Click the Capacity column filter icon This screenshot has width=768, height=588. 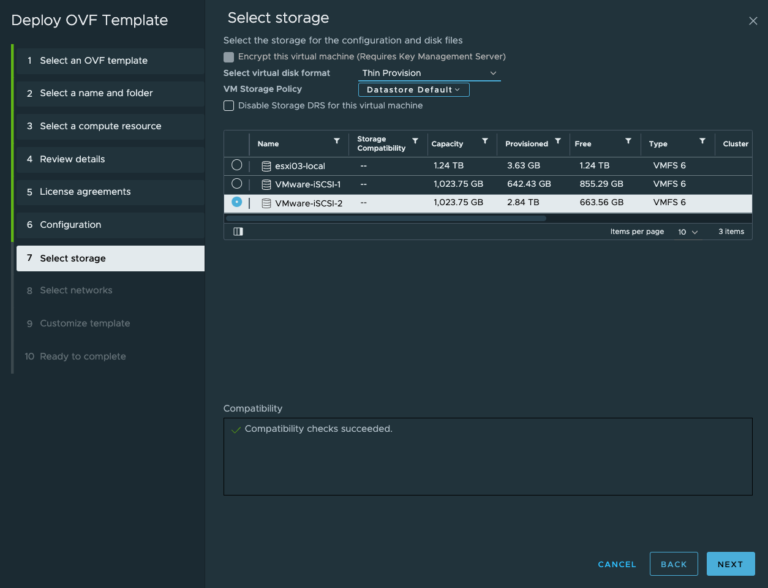(x=485, y=142)
